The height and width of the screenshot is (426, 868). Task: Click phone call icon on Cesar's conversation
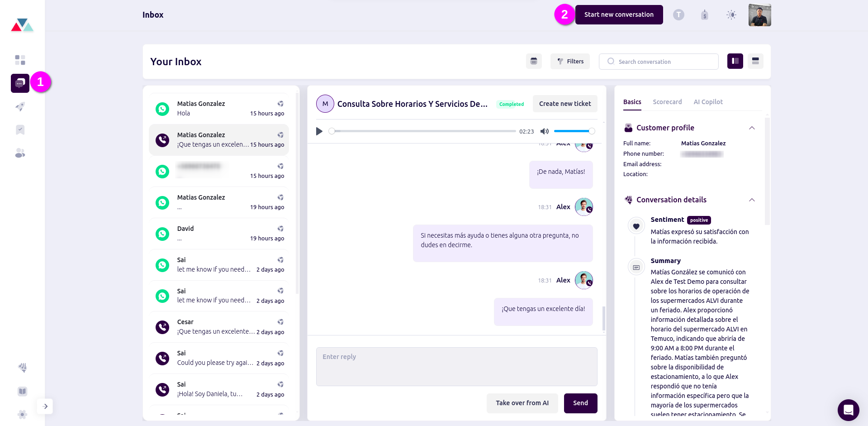tap(162, 327)
